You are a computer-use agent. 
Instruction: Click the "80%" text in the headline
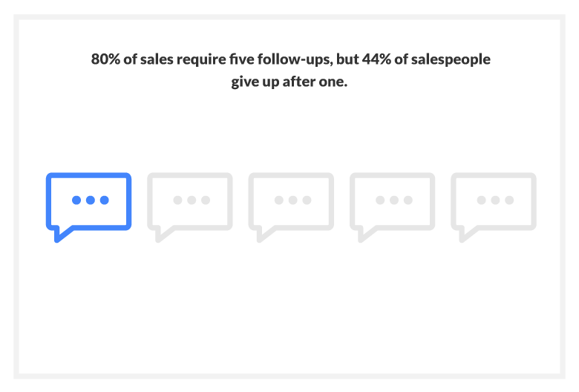point(105,59)
